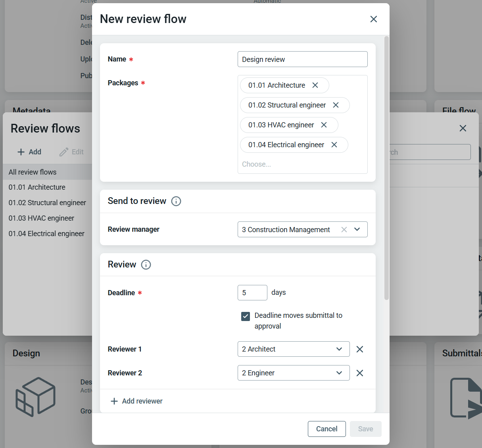Select All review flows in the list
This screenshot has height=448, width=482.
33,172
